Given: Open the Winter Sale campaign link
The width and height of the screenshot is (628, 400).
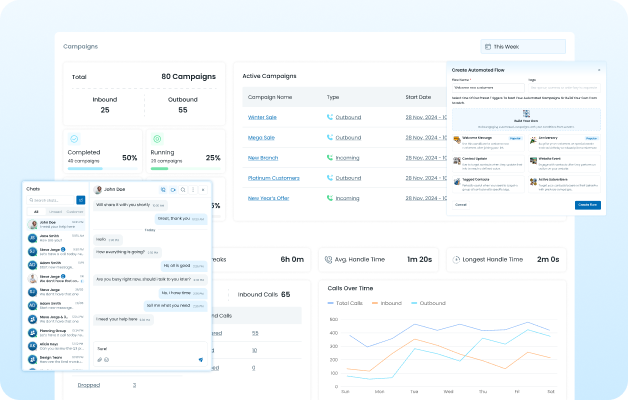Looking at the screenshot, I should tap(264, 117).
